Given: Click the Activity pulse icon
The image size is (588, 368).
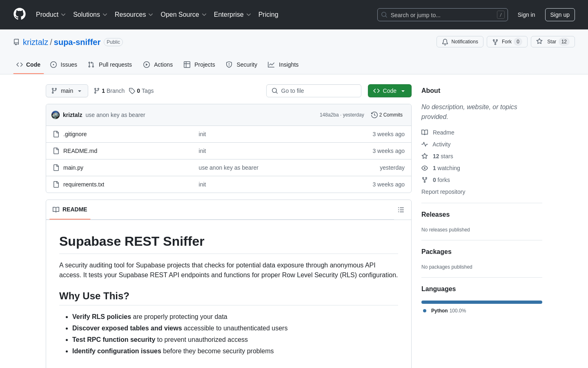Looking at the screenshot, I should pos(425,144).
